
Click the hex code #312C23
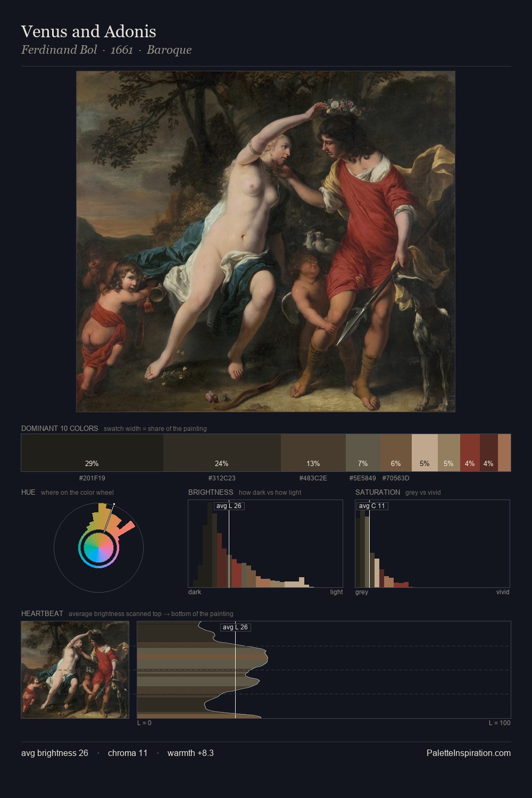pyautogui.click(x=222, y=478)
